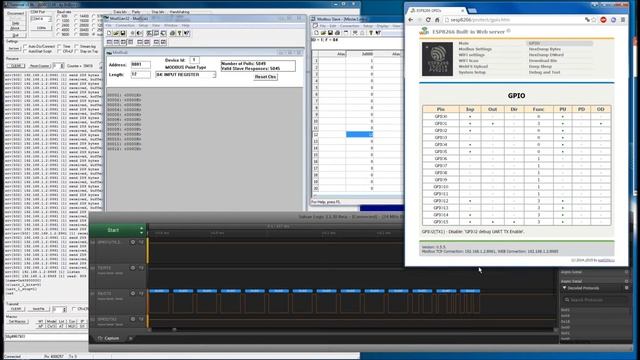This screenshot has width=640, height=360.
Task: Select the 9600 baud rate radio button
Action: 58,34
